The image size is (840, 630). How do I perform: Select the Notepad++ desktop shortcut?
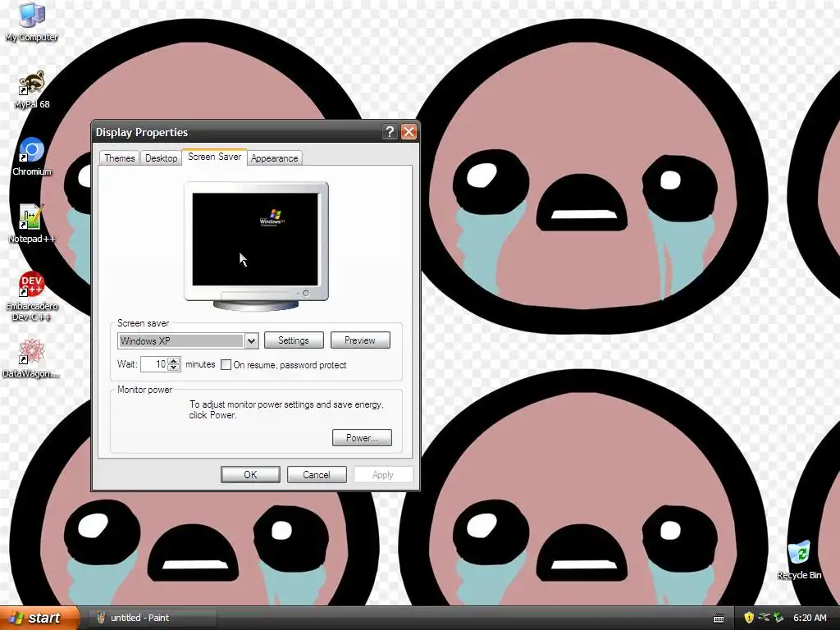pos(32,224)
